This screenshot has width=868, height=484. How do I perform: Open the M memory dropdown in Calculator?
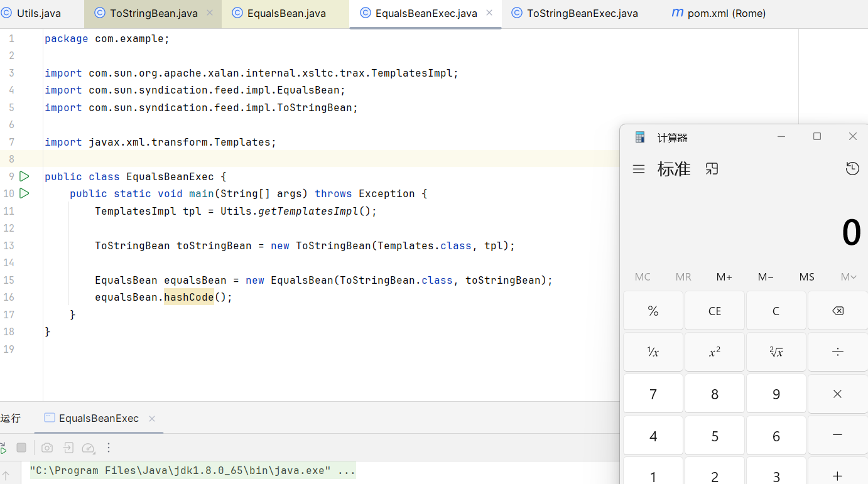point(849,277)
